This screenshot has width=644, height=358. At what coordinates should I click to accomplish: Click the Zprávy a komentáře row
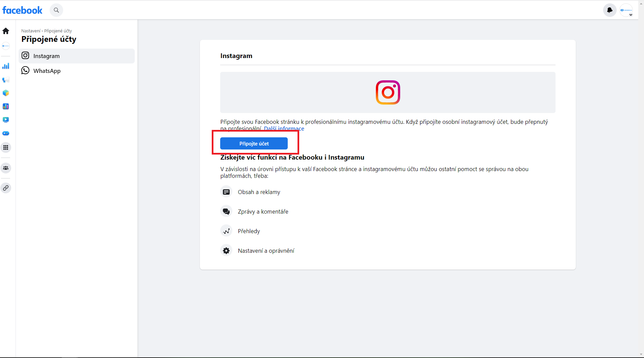coord(254,212)
